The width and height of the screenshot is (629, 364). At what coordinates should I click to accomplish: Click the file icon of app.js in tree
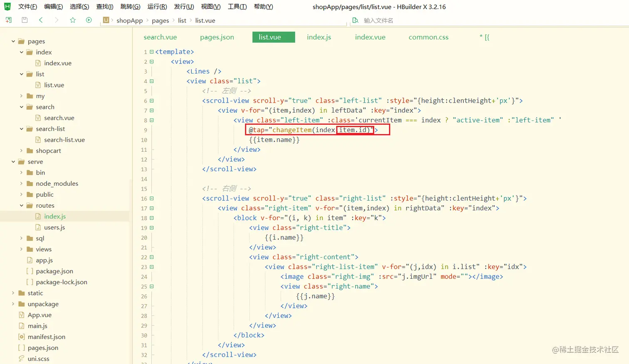[30, 260]
